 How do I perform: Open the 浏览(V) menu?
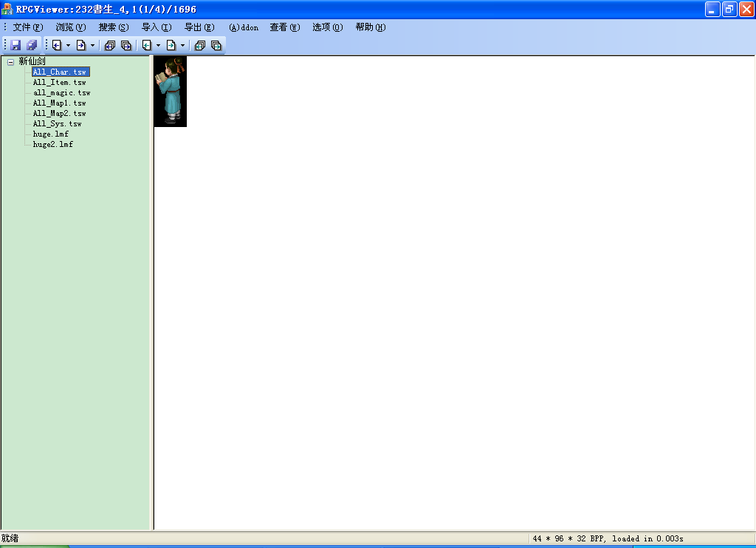71,27
